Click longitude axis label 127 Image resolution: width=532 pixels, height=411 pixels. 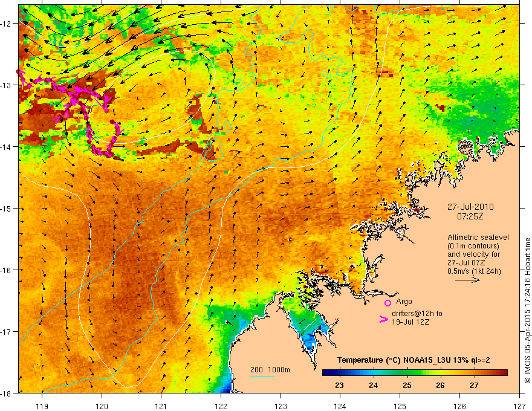(x=519, y=406)
